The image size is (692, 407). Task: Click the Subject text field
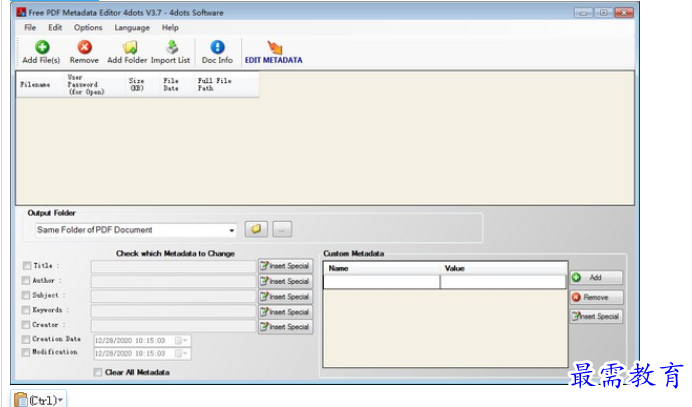pyautogui.click(x=173, y=296)
